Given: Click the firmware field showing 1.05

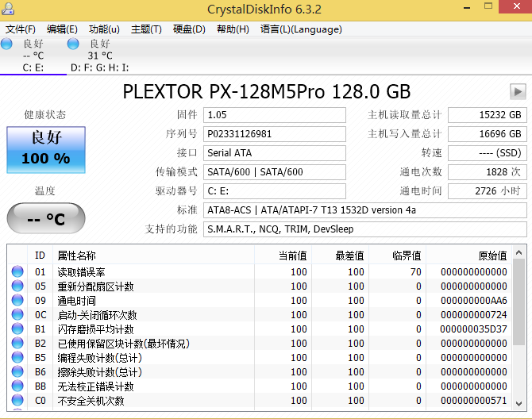Looking at the screenshot, I should coord(275,115).
